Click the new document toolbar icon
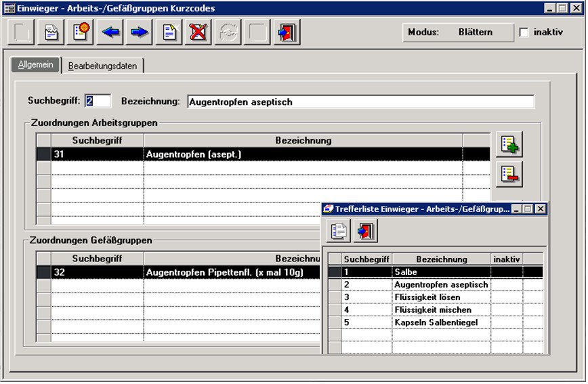The width and height of the screenshot is (588, 384). click(169, 33)
